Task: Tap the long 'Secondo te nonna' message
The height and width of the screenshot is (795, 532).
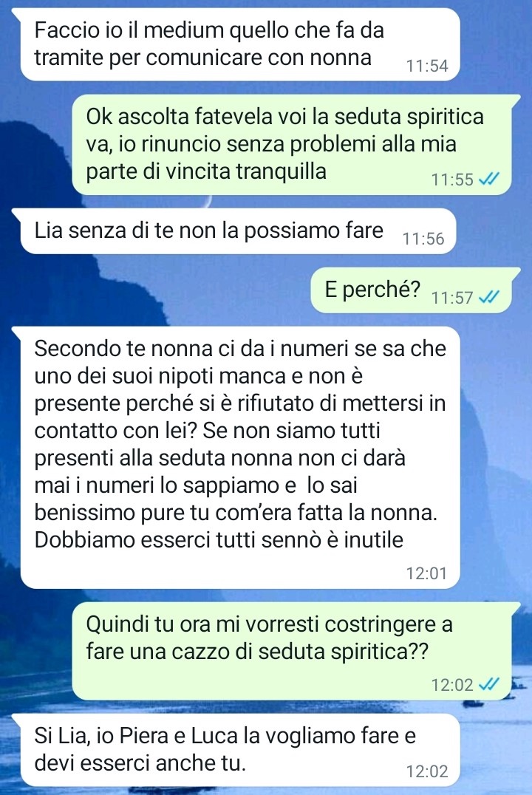Action: (240, 458)
